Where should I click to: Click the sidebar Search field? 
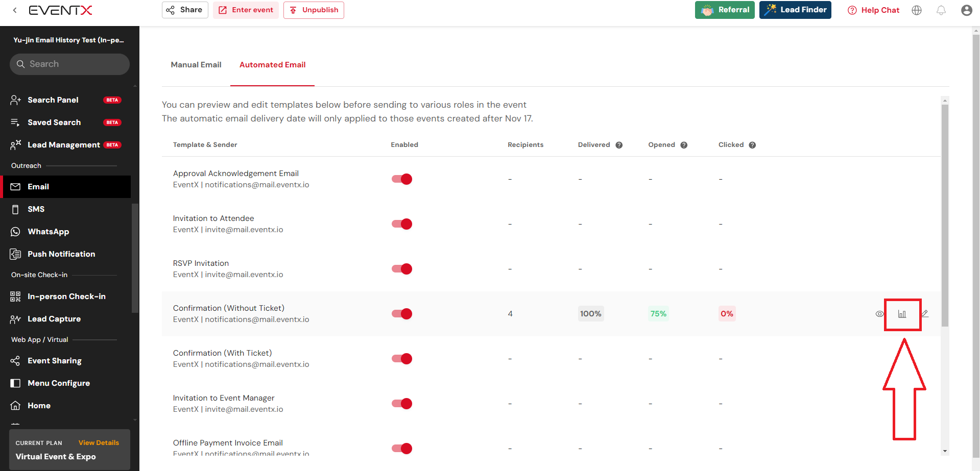click(x=69, y=64)
